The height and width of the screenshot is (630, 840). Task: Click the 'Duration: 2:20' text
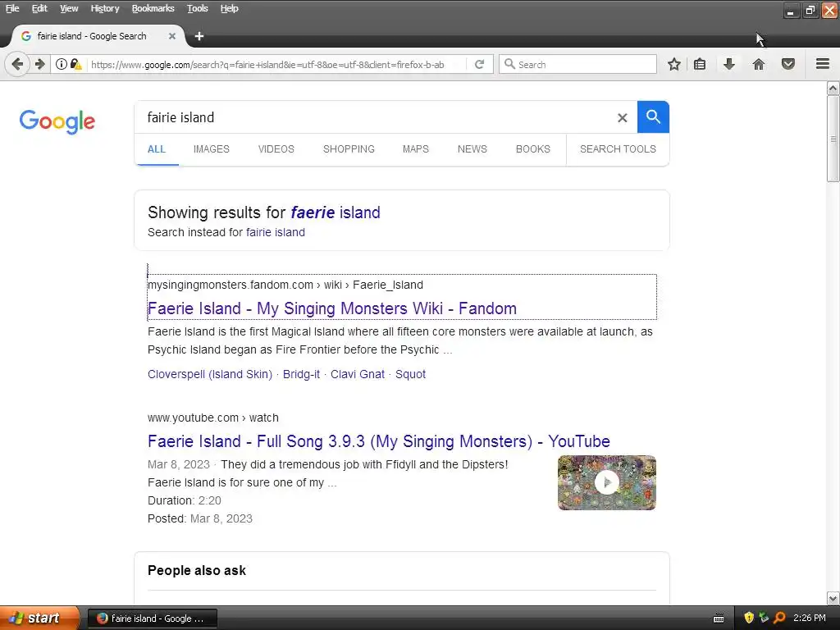tap(185, 500)
